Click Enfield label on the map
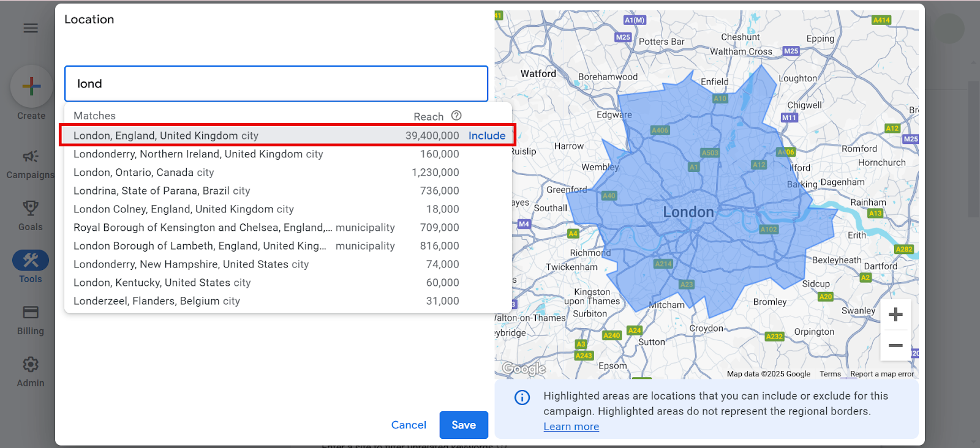The height and width of the screenshot is (448, 980). (x=715, y=81)
